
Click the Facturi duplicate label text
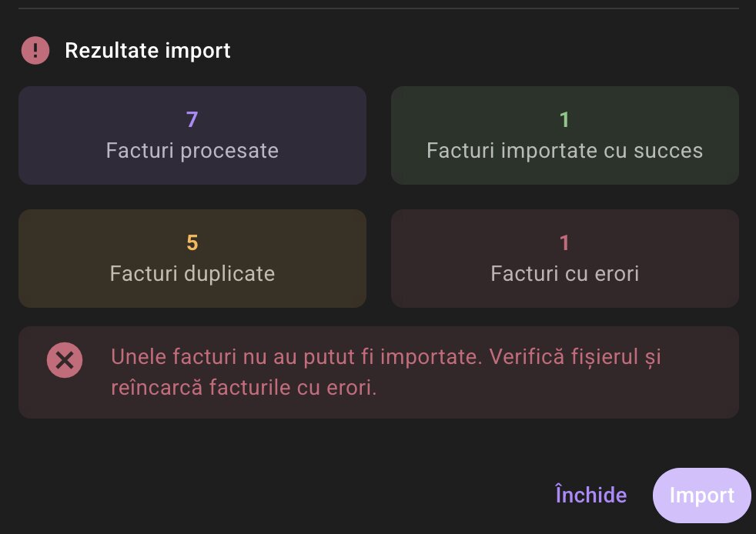pos(192,273)
